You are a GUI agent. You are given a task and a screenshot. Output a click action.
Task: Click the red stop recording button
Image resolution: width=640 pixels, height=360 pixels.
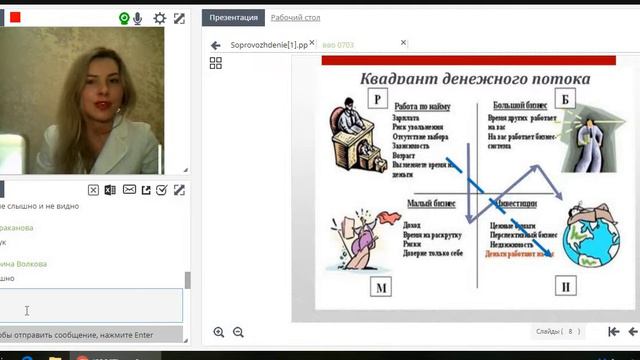(15, 18)
